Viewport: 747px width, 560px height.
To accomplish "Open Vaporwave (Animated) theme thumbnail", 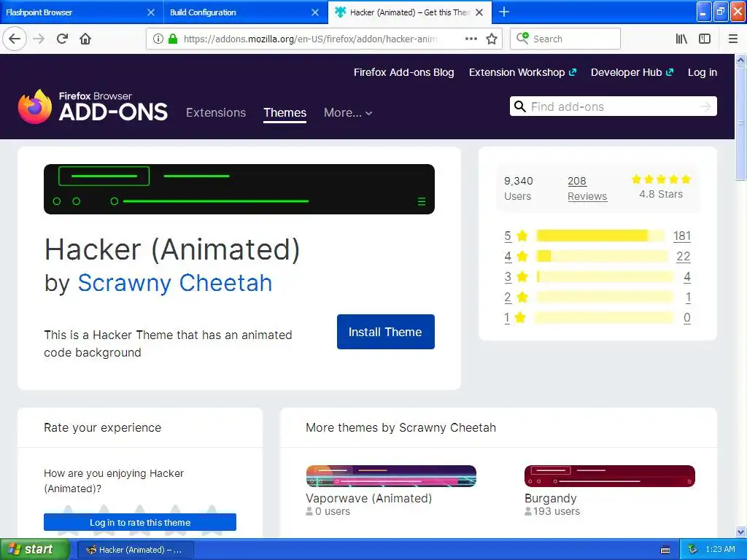I will click(x=391, y=475).
